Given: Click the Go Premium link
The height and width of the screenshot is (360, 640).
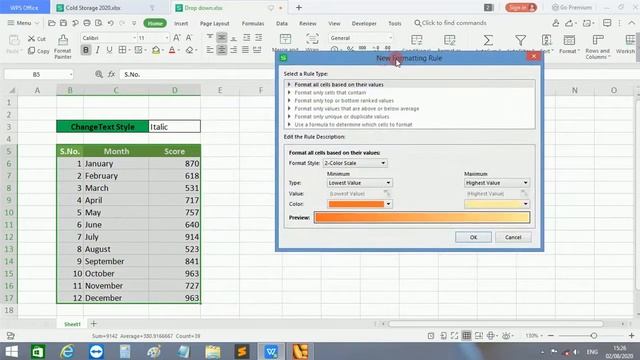Looking at the screenshot, I should point(571,7).
